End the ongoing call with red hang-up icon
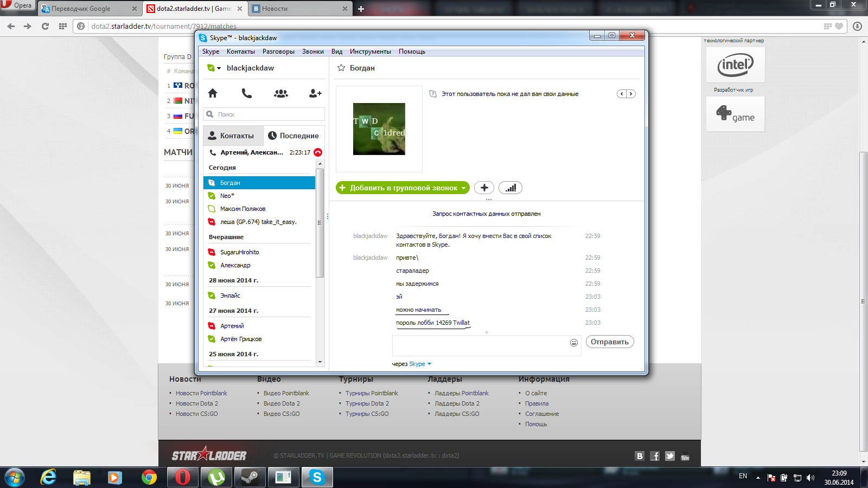 pos(318,152)
